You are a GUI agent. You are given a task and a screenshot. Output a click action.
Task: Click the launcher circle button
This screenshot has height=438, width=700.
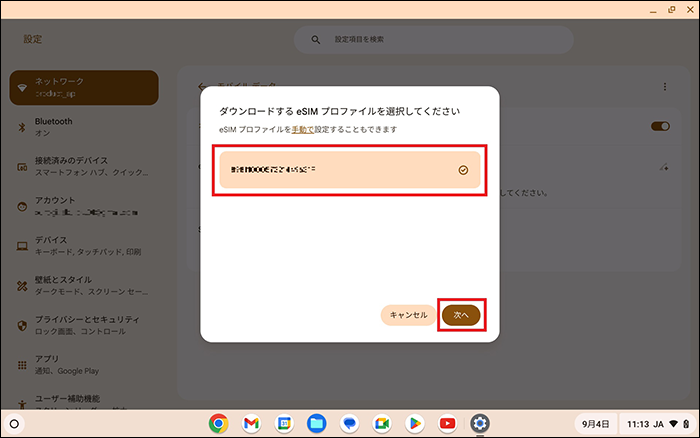click(14, 423)
